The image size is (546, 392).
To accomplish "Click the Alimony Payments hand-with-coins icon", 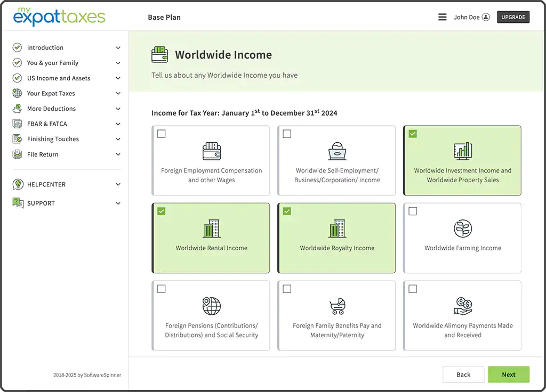I will (x=462, y=306).
